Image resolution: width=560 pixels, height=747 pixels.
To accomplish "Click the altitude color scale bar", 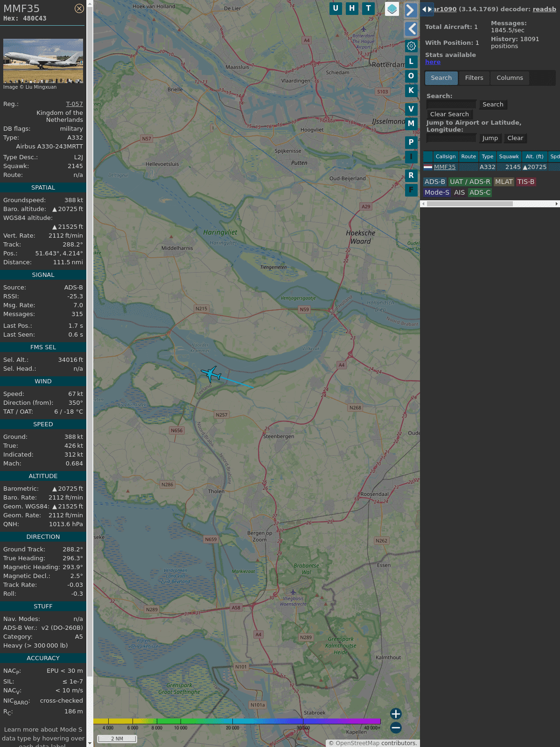I will tap(237, 721).
